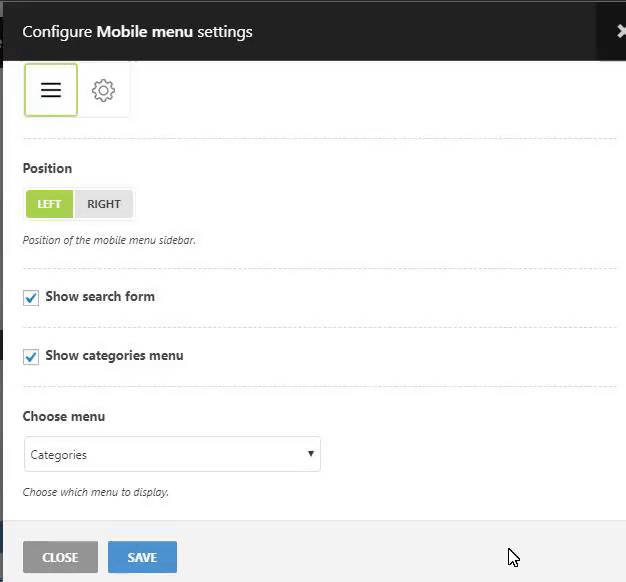Uncheck the Show categories menu checkbox
This screenshot has height=582, width=626.
(31, 357)
